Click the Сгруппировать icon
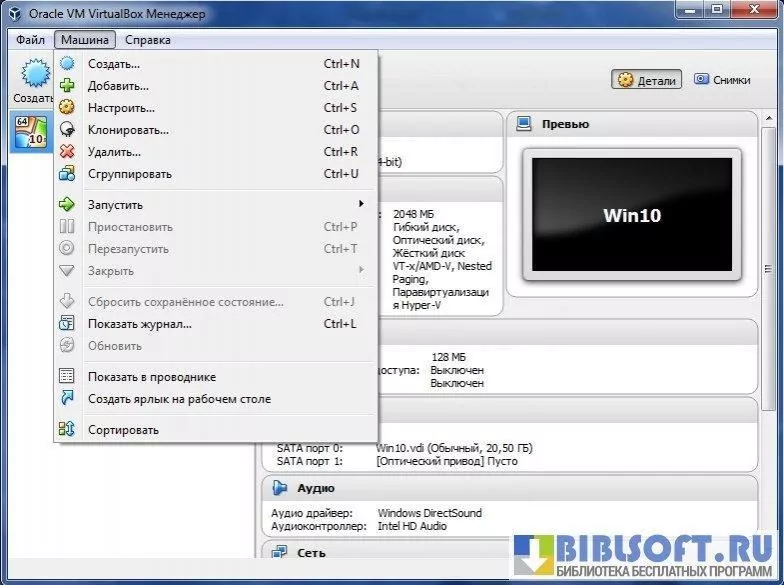The image size is (784, 585). [67, 174]
